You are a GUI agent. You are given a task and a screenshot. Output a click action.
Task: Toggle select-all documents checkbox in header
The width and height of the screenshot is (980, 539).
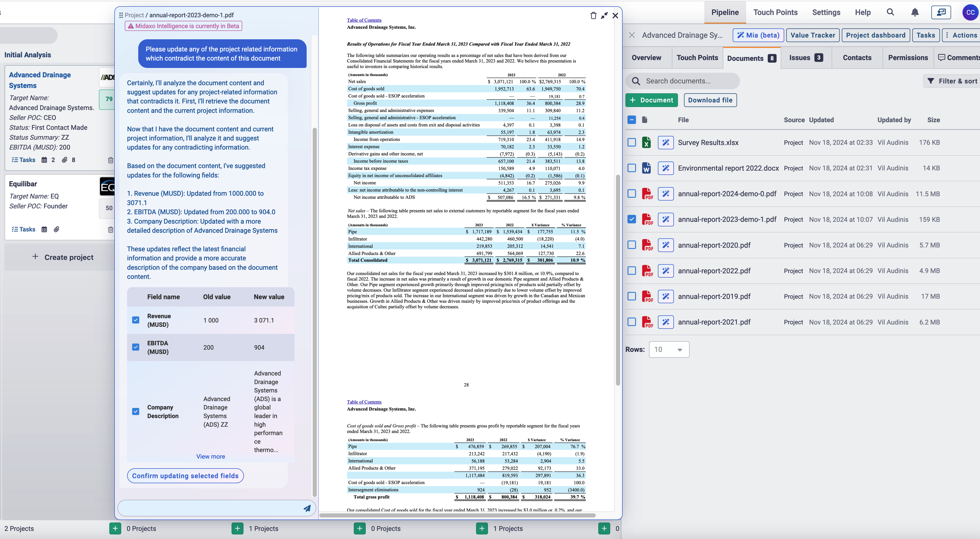pos(632,120)
